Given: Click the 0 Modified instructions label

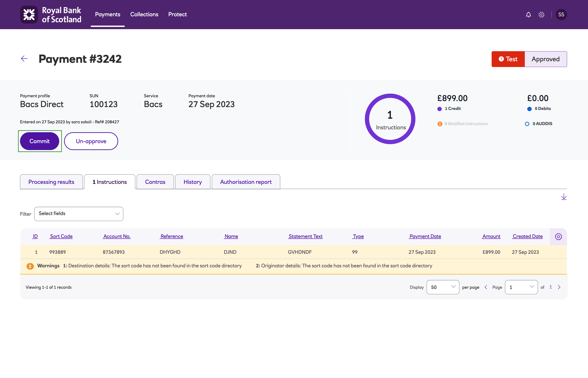Looking at the screenshot, I should click(466, 124).
